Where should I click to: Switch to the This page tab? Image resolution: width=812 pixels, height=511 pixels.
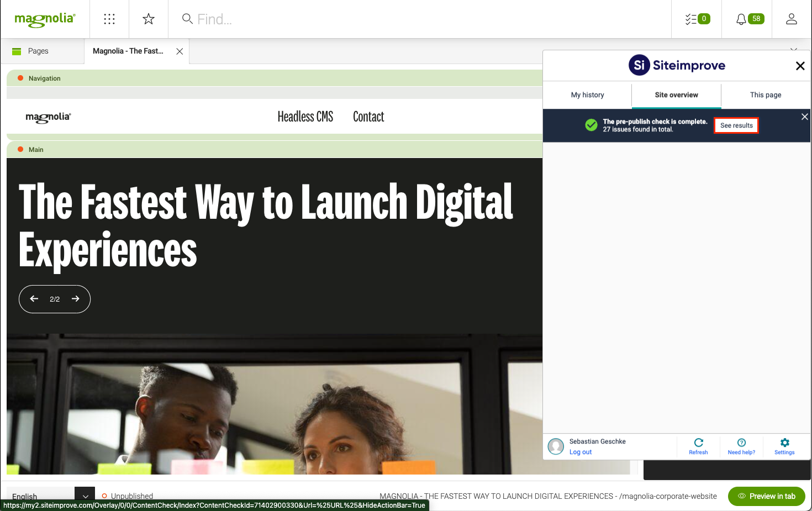point(765,95)
